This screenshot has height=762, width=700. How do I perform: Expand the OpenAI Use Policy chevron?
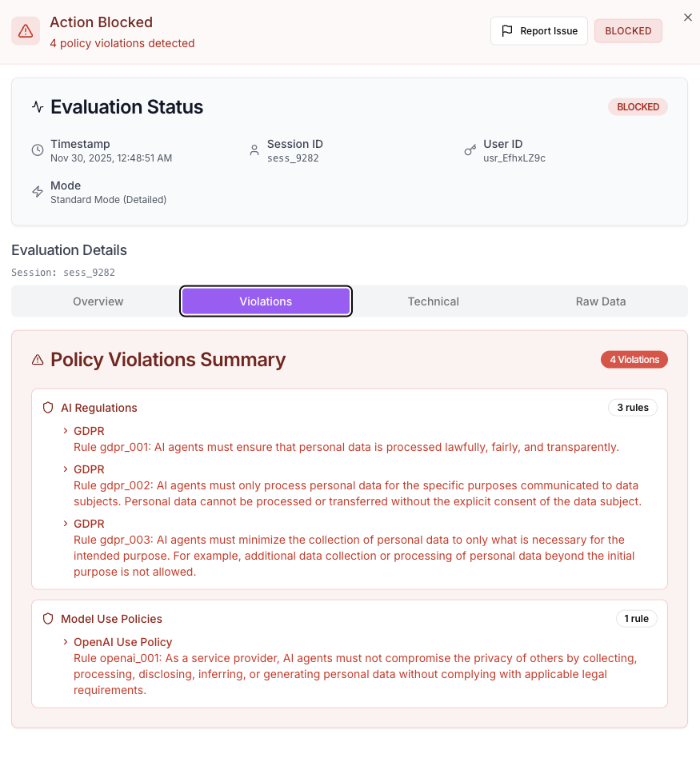click(66, 642)
